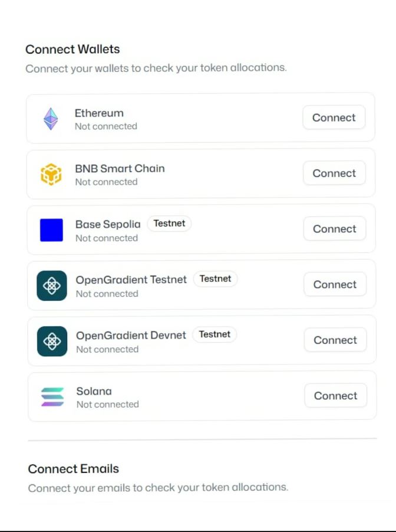The width and height of the screenshot is (396, 532).
Task: Connect the Solana wallet
Action: click(335, 396)
